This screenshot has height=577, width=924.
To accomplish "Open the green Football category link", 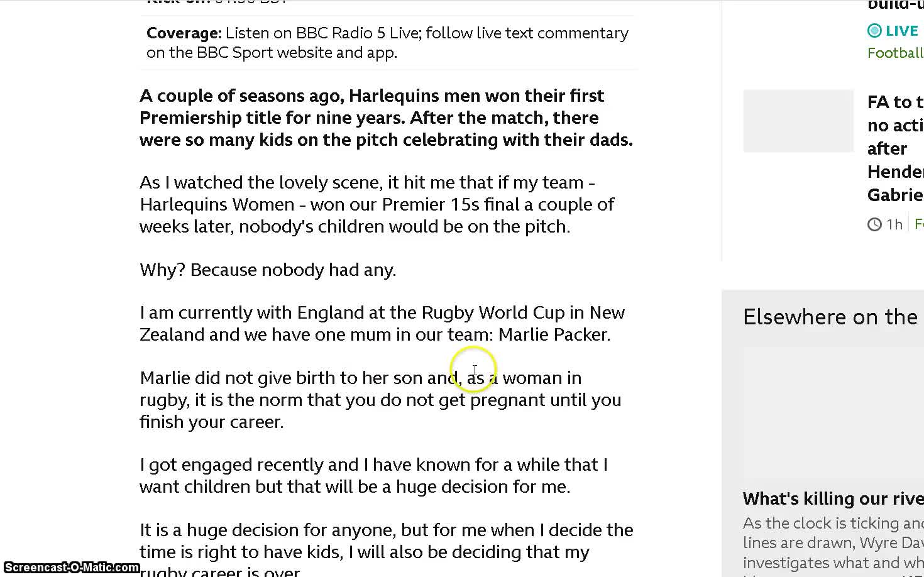I will coord(895,53).
